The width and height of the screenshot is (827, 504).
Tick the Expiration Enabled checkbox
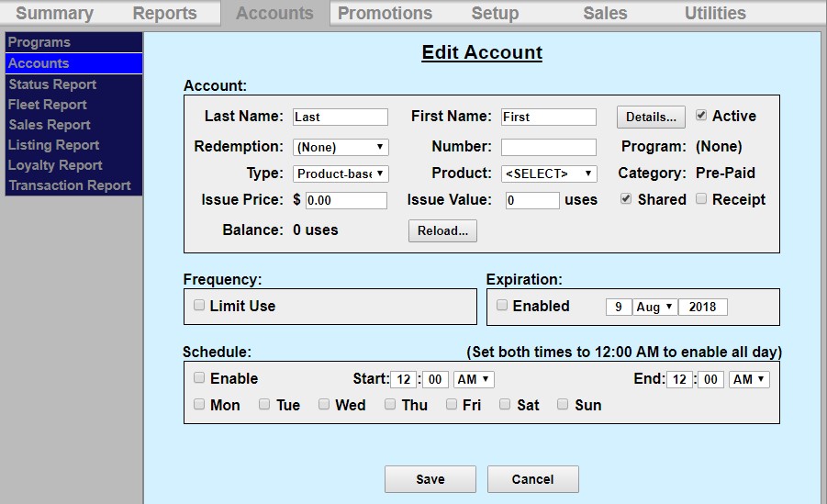(x=502, y=305)
